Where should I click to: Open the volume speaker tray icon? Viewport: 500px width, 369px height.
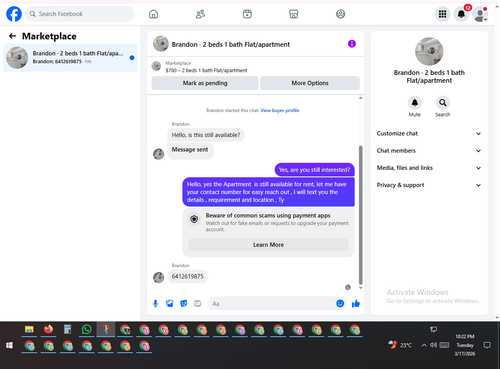pyautogui.click(x=433, y=345)
